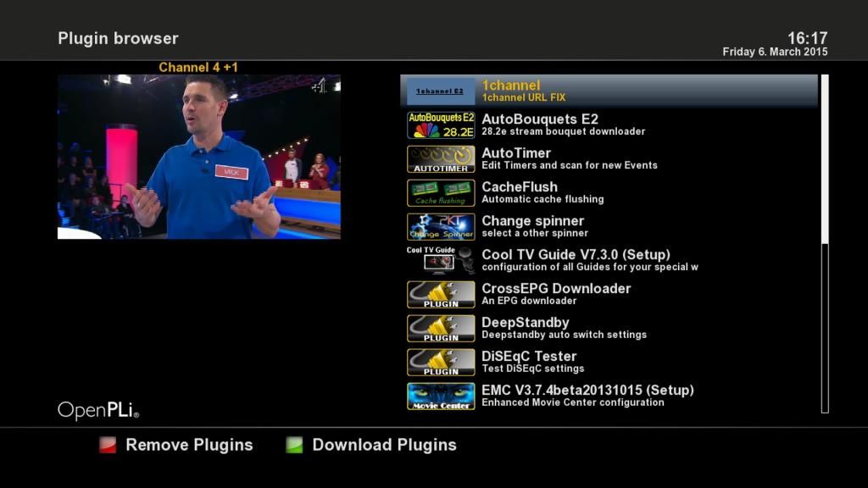Click the 16:17 clock
Screen dimensions: 868x488
[807, 38]
